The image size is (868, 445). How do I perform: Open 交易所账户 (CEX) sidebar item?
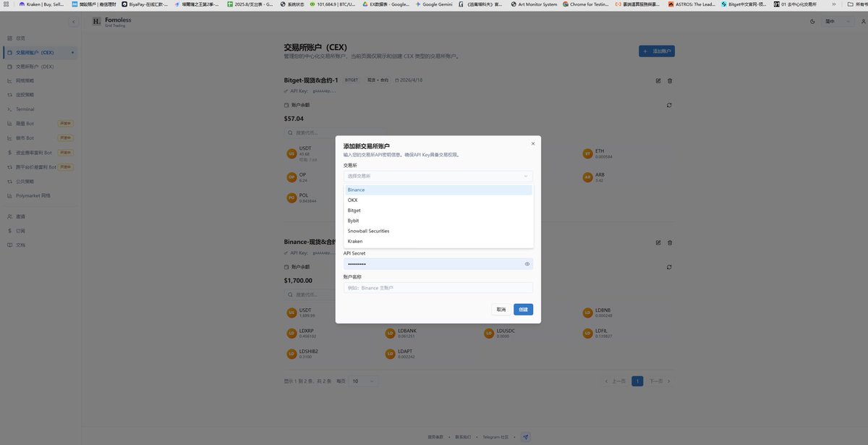[x=40, y=52]
